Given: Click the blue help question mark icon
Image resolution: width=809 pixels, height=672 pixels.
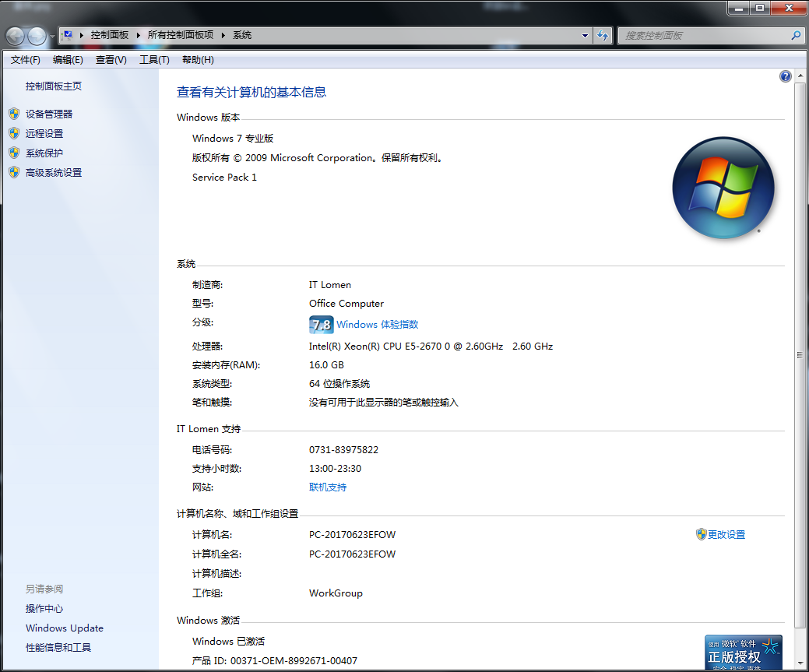Looking at the screenshot, I should [786, 76].
